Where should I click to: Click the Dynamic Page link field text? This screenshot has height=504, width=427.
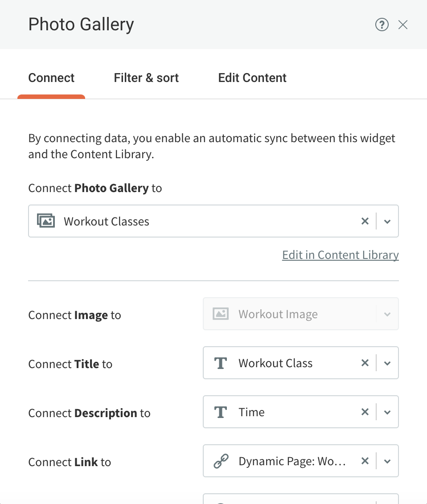(x=292, y=461)
